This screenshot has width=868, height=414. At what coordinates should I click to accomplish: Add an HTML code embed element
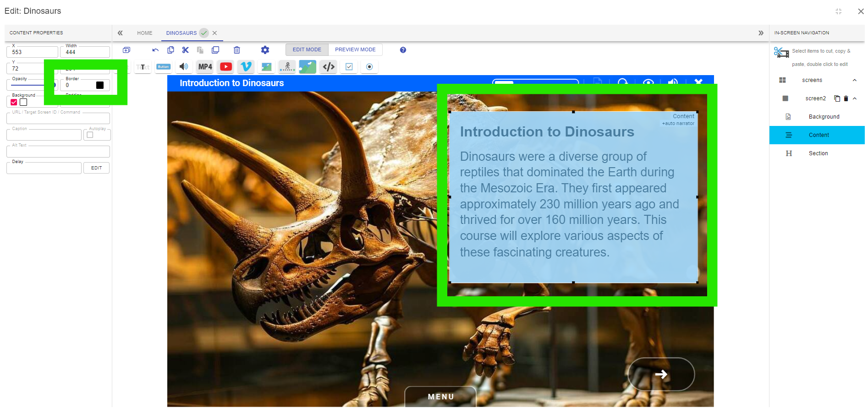pyautogui.click(x=329, y=67)
